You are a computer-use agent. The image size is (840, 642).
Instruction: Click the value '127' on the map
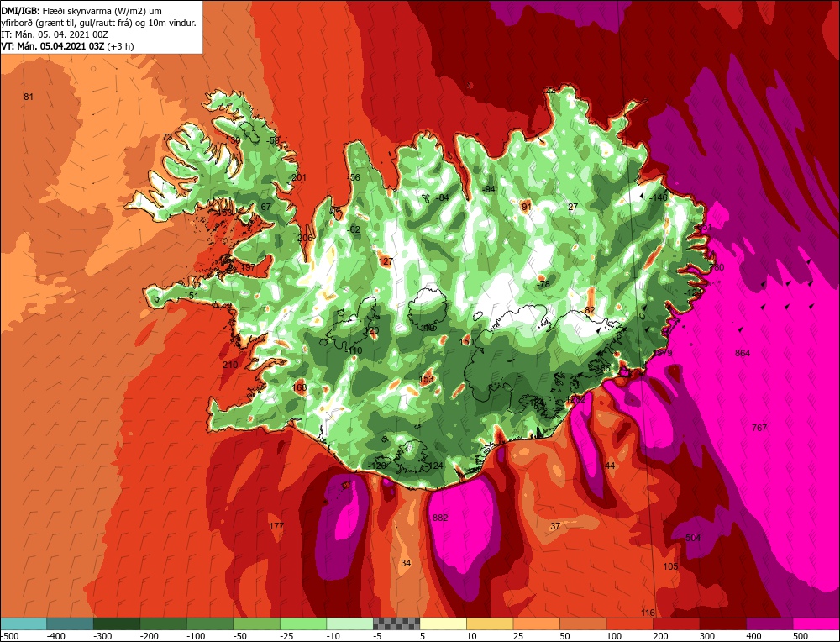coord(386,261)
